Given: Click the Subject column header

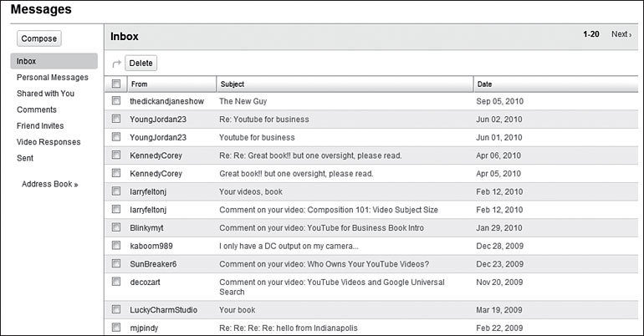Looking at the screenshot, I should (x=233, y=84).
